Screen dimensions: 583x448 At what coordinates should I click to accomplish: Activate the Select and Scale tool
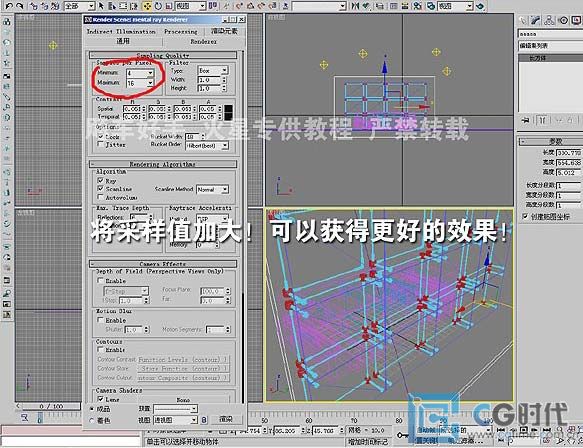coord(169,6)
